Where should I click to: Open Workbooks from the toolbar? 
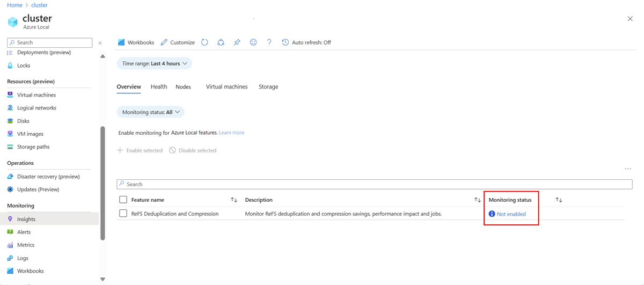(x=136, y=42)
